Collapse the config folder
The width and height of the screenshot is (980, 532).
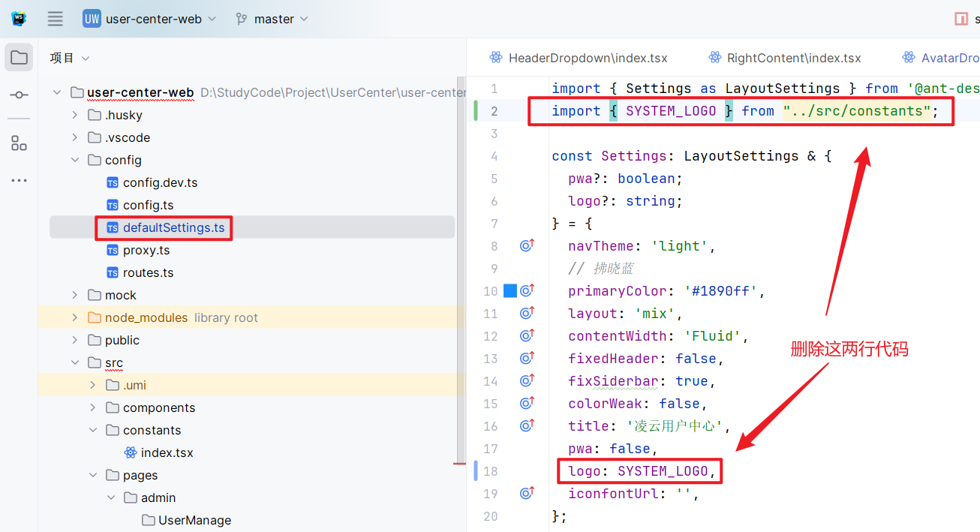(x=75, y=160)
